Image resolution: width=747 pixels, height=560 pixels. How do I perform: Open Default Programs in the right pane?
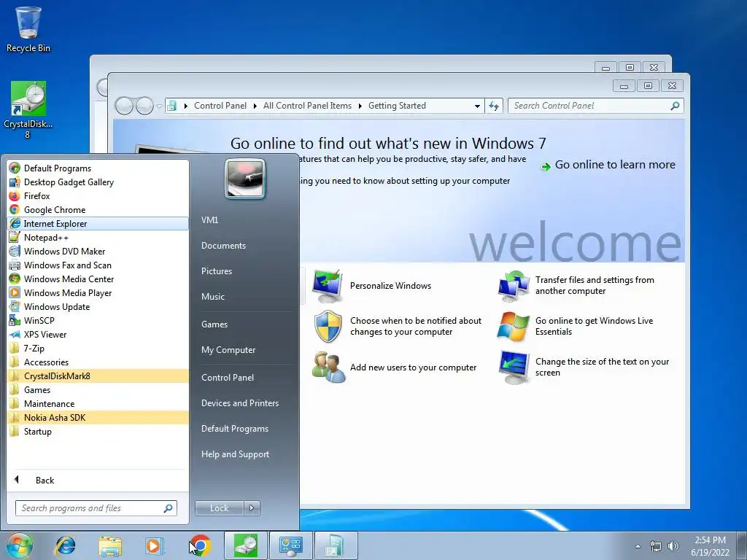pos(234,429)
